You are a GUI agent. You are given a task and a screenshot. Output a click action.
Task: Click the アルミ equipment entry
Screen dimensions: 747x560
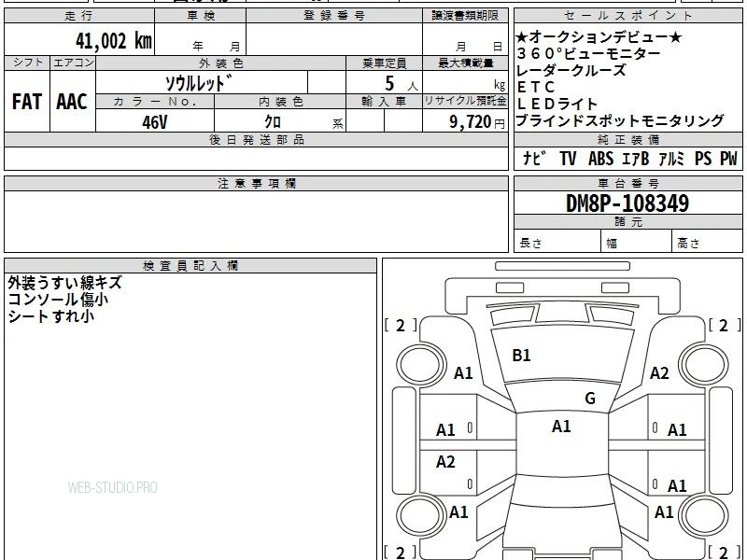(671, 158)
